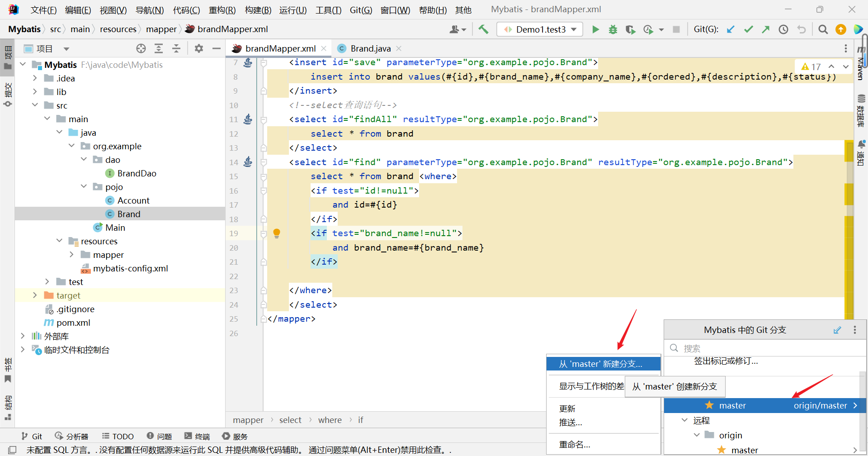Run with coverage shield icon

tap(630, 29)
